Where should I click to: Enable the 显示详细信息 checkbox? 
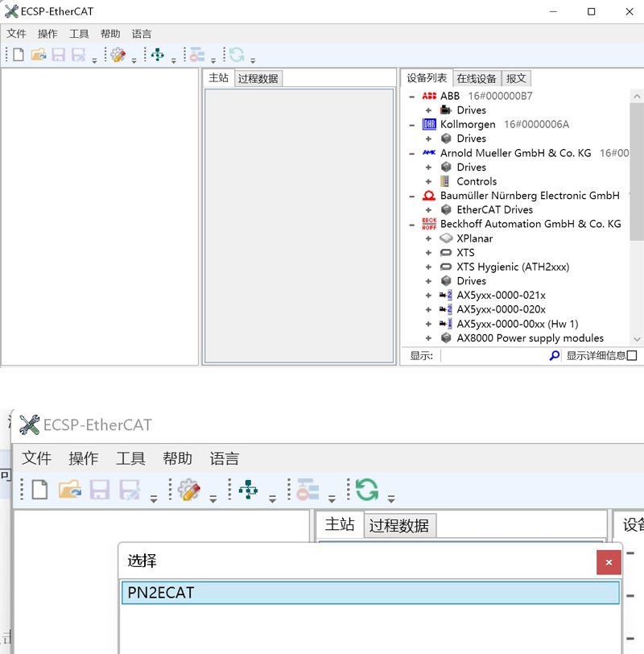click(632, 355)
